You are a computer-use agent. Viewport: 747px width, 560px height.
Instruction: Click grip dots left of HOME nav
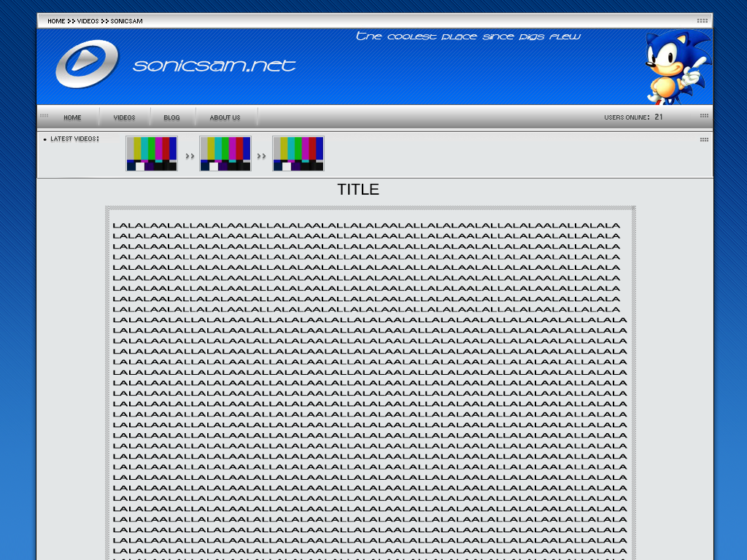point(44,116)
